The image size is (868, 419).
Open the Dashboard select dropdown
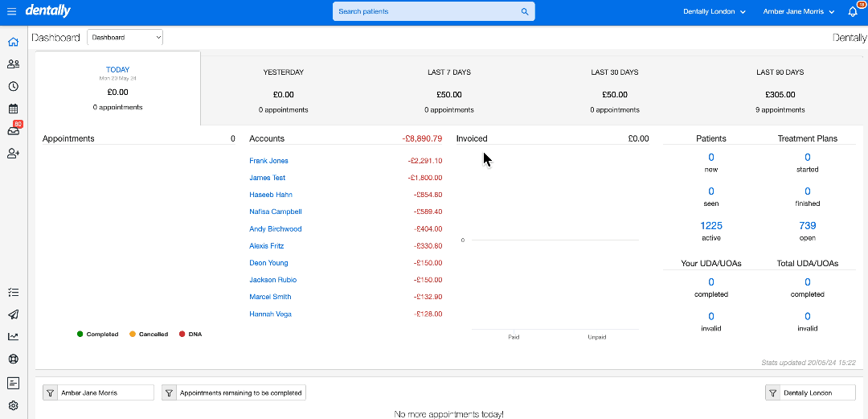125,38
